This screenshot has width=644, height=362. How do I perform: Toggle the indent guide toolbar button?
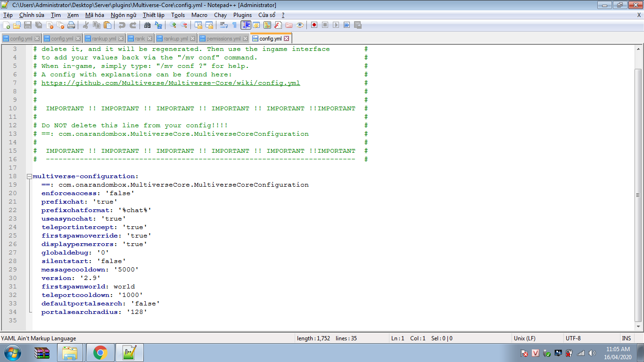point(246,25)
